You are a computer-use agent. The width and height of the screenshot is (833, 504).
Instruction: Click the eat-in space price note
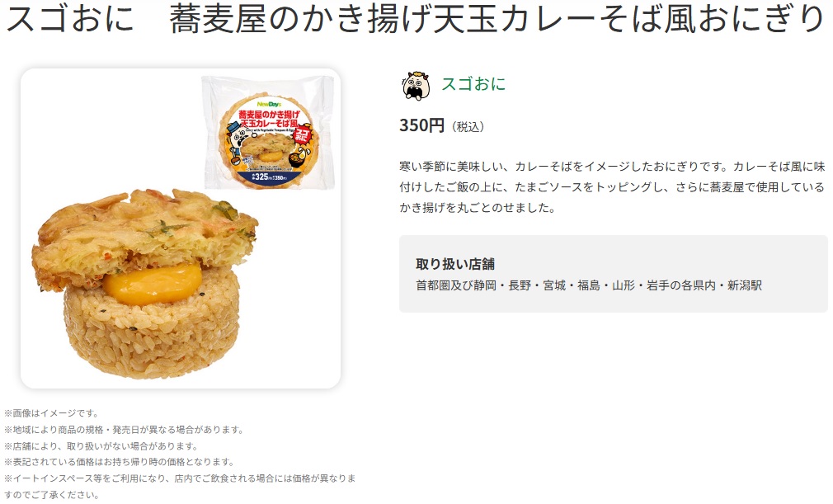[x=180, y=487]
